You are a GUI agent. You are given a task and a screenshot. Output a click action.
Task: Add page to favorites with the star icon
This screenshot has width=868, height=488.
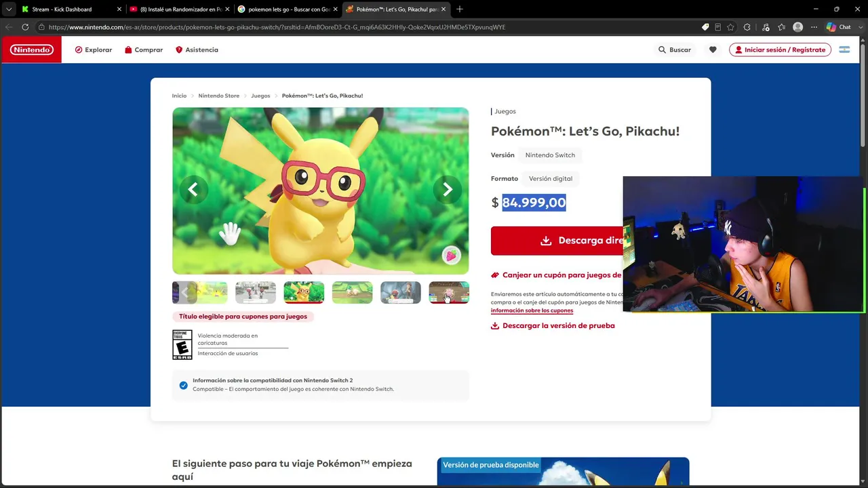click(730, 27)
